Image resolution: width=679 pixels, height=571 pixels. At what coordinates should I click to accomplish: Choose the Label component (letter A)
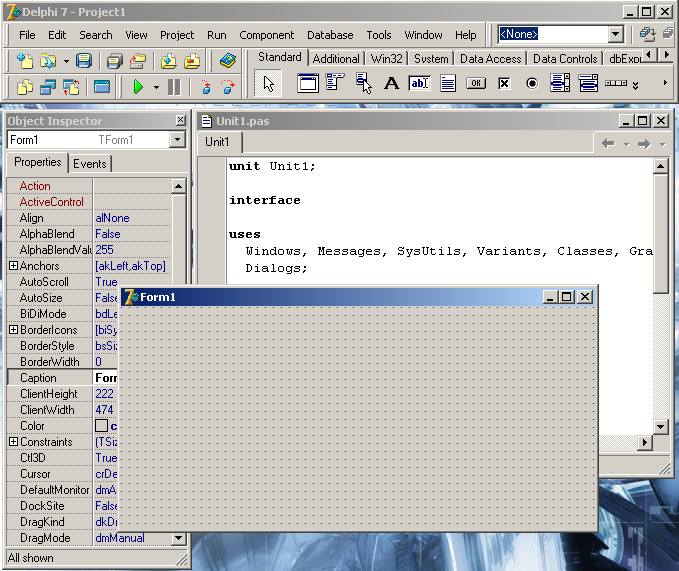[x=391, y=83]
